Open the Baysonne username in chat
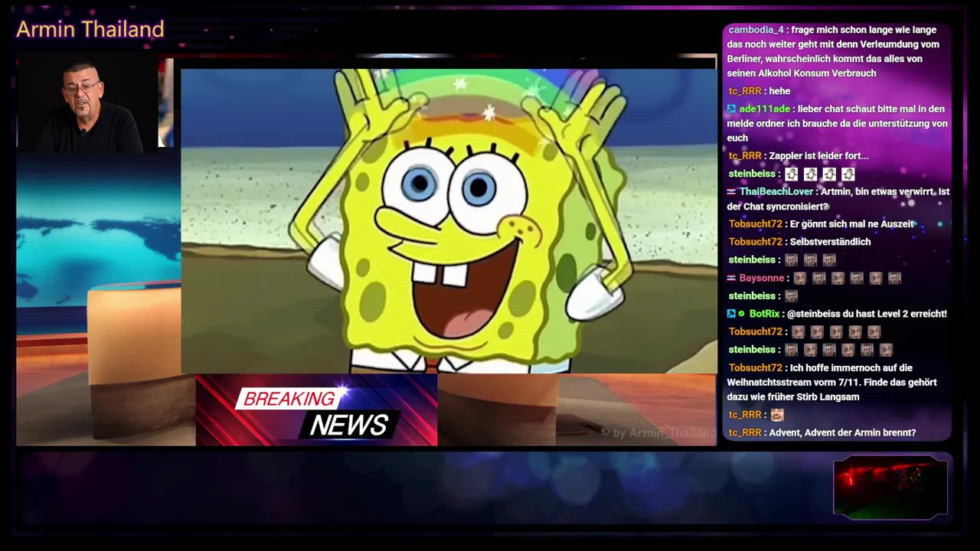 pyautogui.click(x=761, y=279)
